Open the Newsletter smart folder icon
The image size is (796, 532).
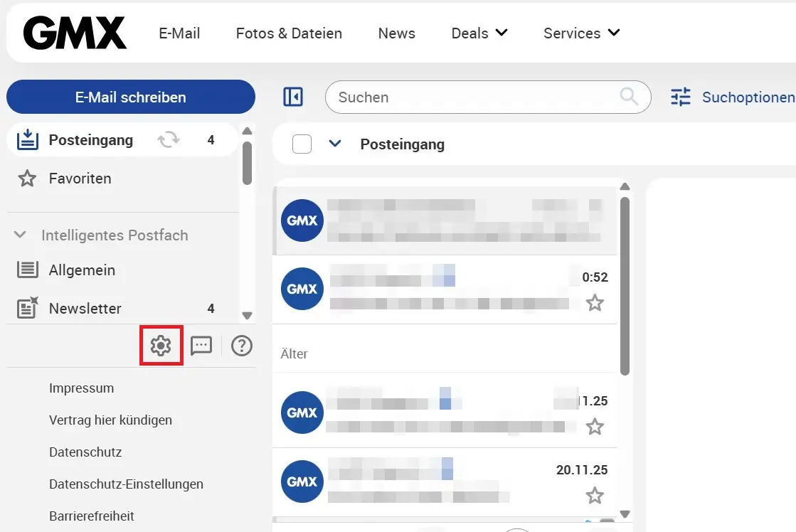coord(27,308)
